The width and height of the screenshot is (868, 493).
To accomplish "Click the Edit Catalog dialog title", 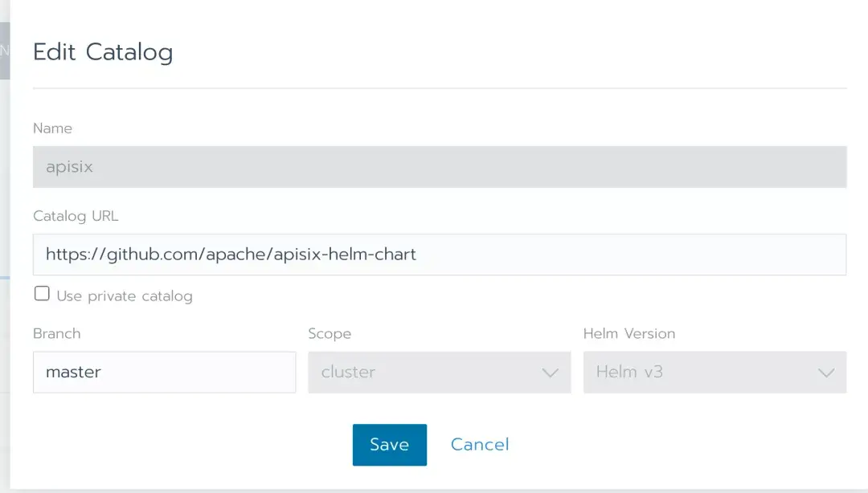I will [x=103, y=51].
